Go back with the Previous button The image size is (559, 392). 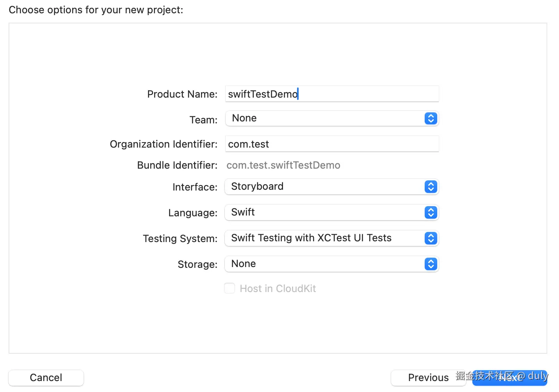428,378
